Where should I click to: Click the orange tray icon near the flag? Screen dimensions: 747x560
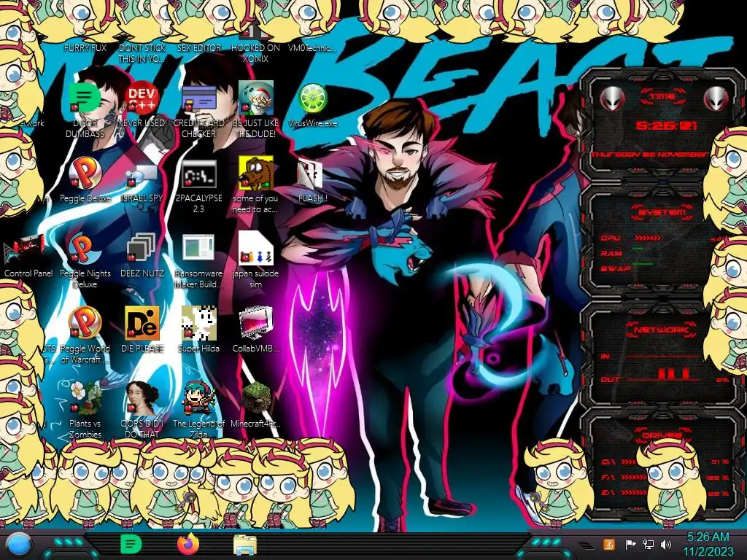click(608, 544)
